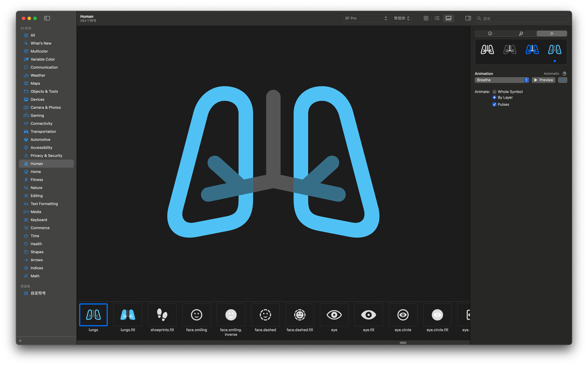
Task: Open the 常规体 weight dropdown
Action: [x=401, y=18]
